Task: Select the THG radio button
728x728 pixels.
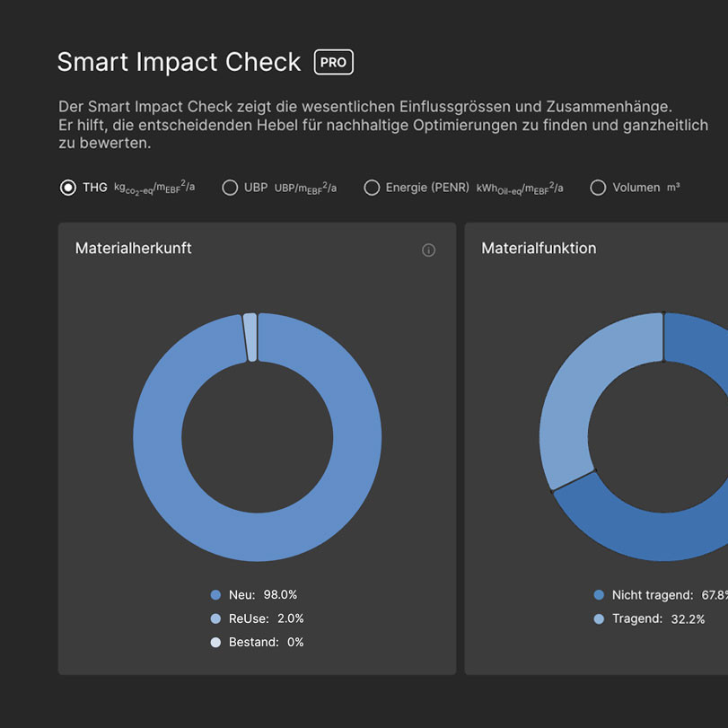Action: click(x=68, y=188)
